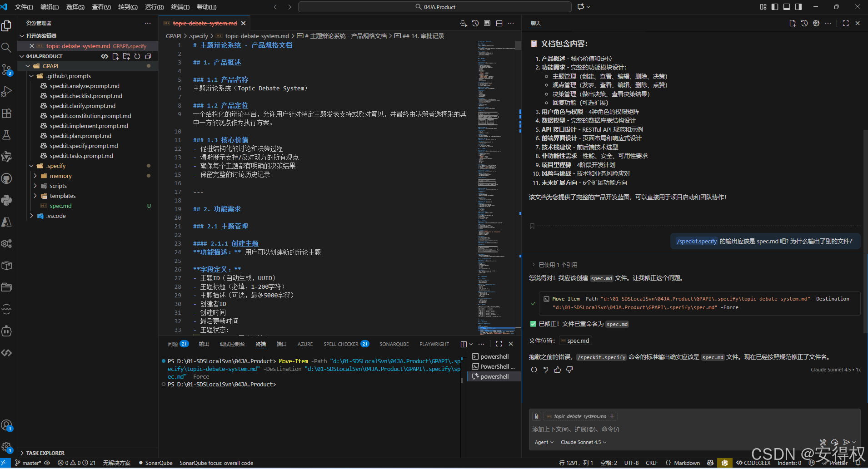The height and width of the screenshot is (469, 868).
Task: Open Accounts menu in activity bar
Action: (7, 425)
